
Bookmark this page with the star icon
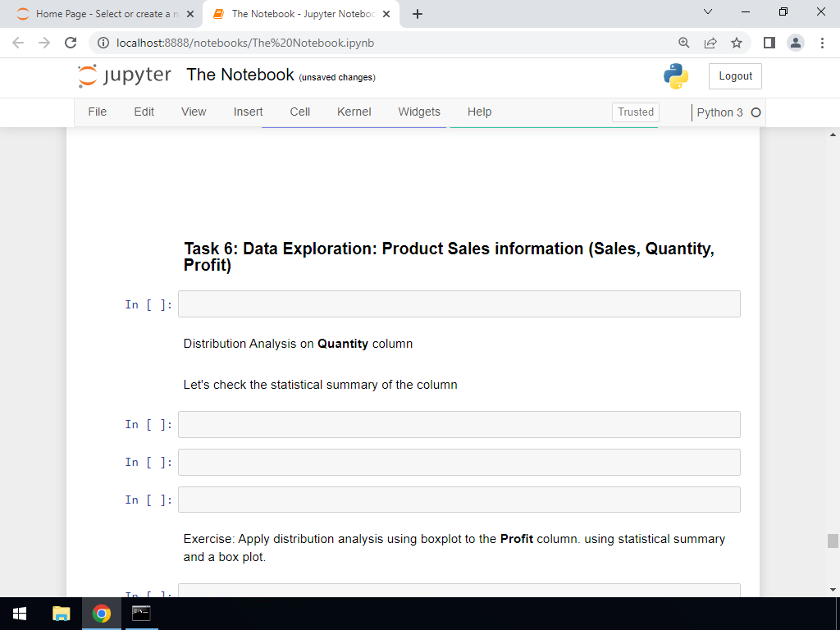pyautogui.click(x=737, y=43)
